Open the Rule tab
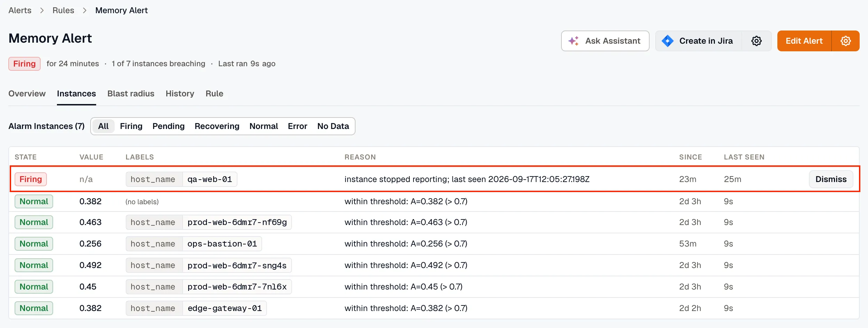 (214, 94)
